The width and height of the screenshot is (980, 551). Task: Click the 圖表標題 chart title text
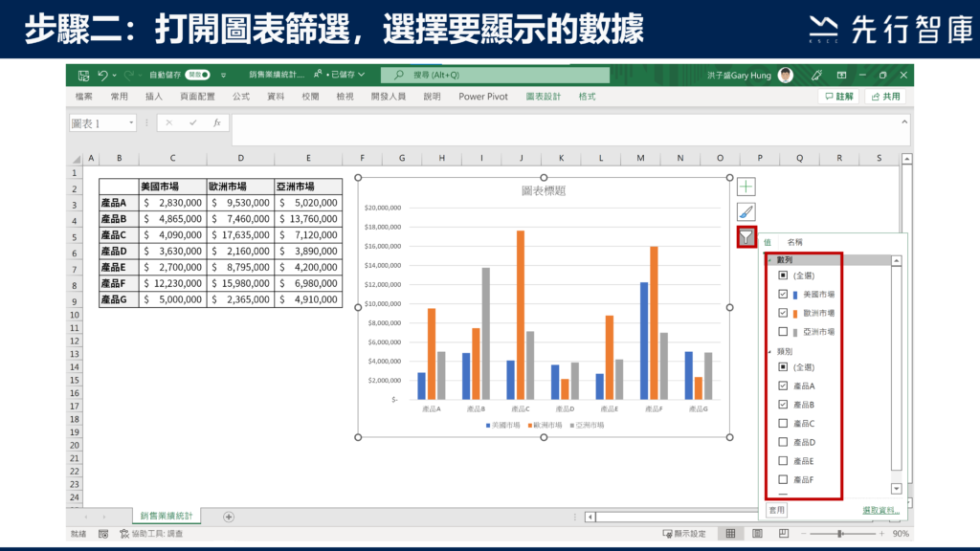click(x=544, y=191)
